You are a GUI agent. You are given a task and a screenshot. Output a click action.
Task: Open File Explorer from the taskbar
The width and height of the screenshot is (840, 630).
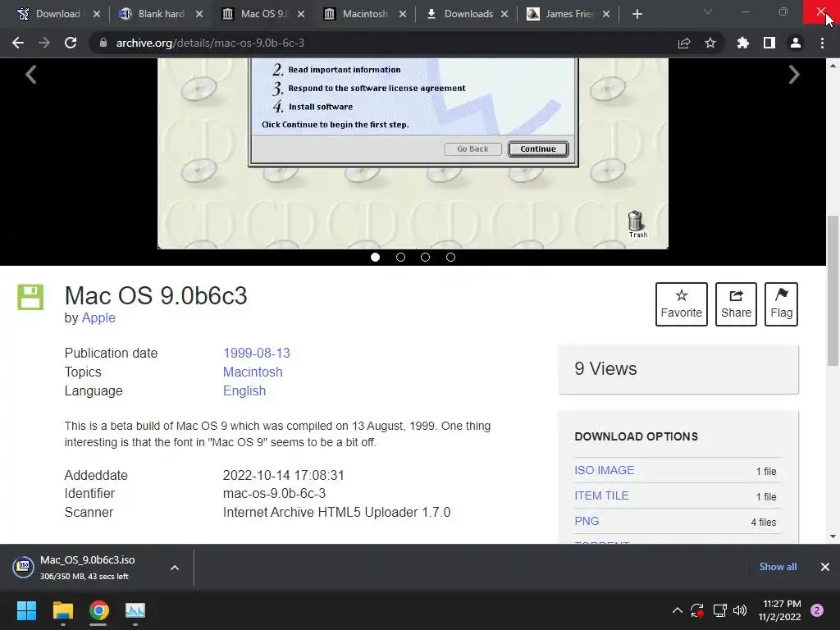click(63, 610)
